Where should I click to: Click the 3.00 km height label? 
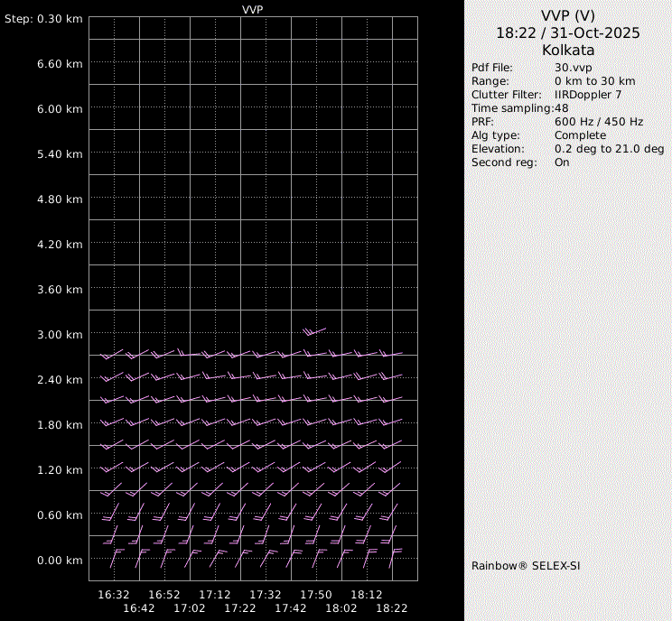tap(60, 334)
